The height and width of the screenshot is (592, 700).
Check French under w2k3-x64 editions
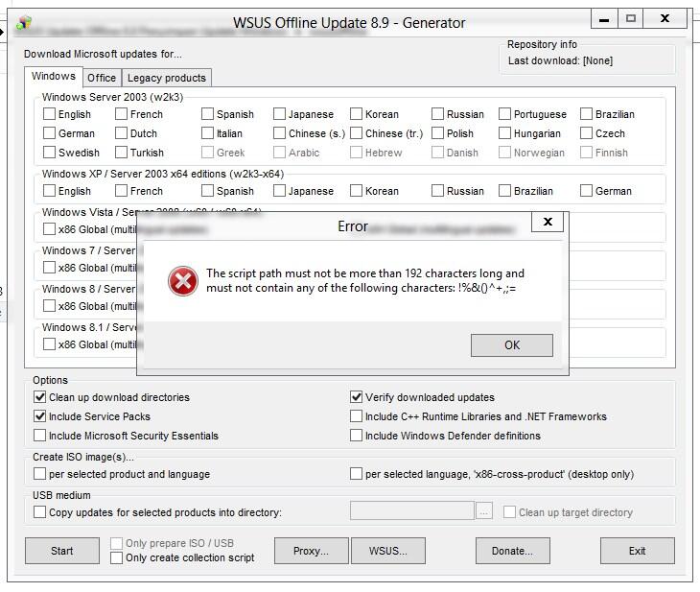click(x=121, y=191)
